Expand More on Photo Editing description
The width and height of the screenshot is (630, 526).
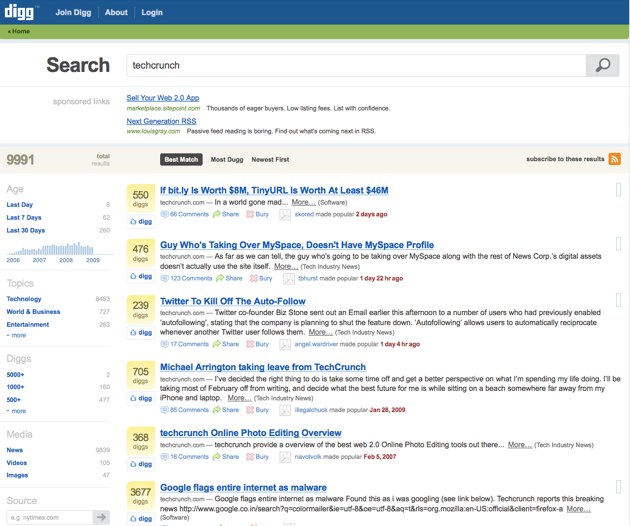[x=520, y=445]
